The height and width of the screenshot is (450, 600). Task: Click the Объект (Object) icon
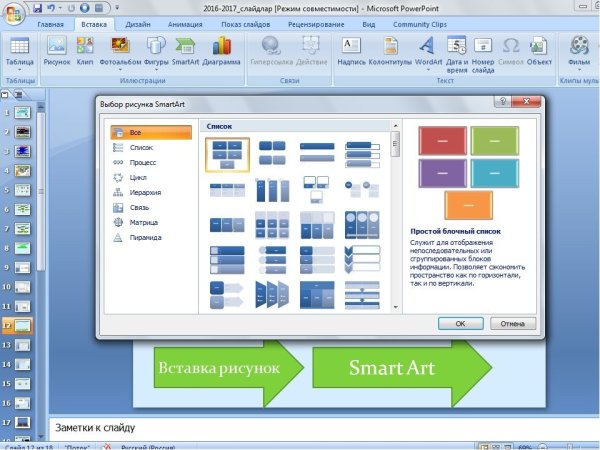[540, 50]
